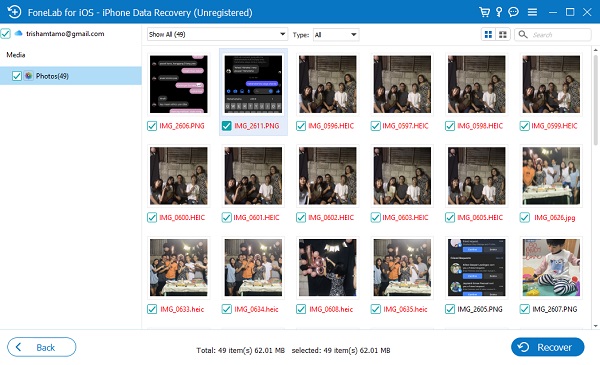Select the IMG_0602.HEIC photo thumbnail

click(328, 176)
